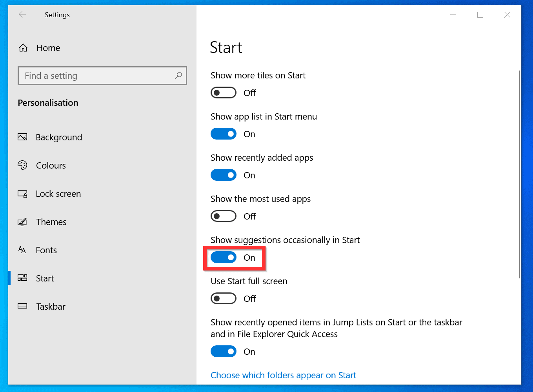
Task: Turn off Show app list in Start menu
Action: coord(224,134)
